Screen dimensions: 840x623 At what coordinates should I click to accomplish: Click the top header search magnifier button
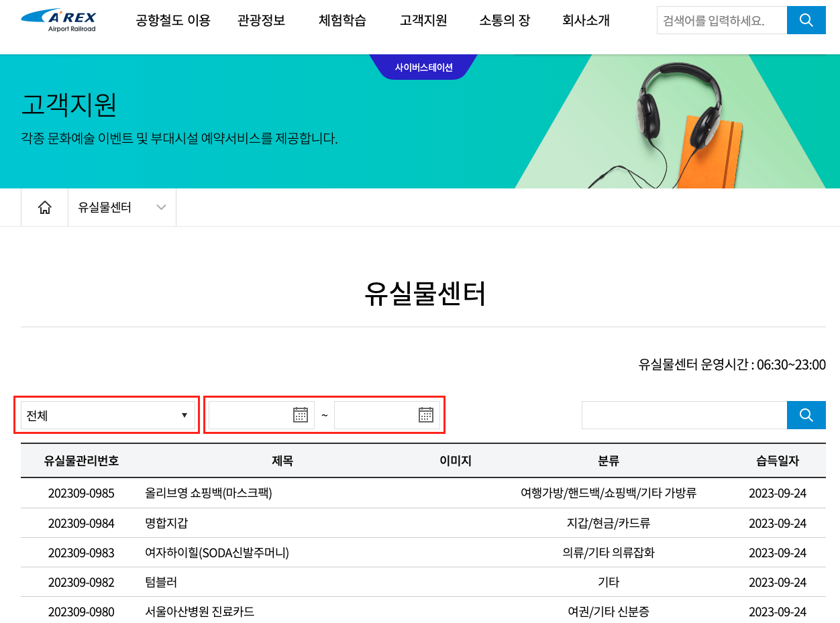(806, 20)
